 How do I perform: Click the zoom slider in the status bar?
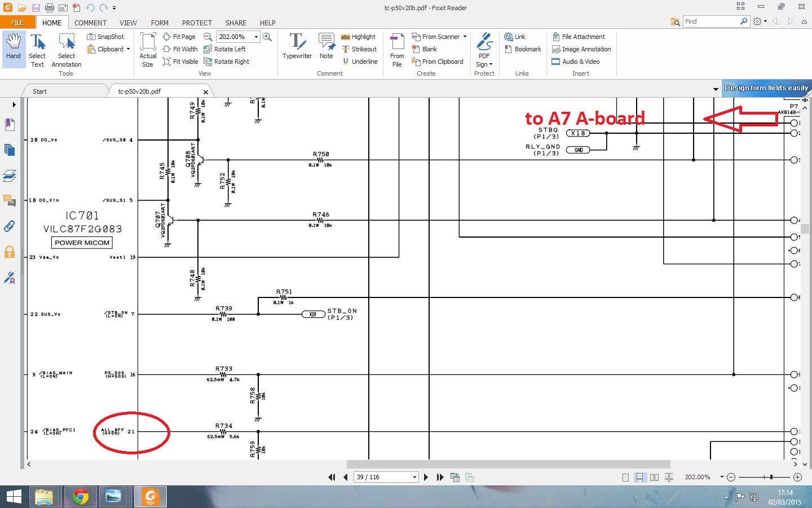(771, 478)
